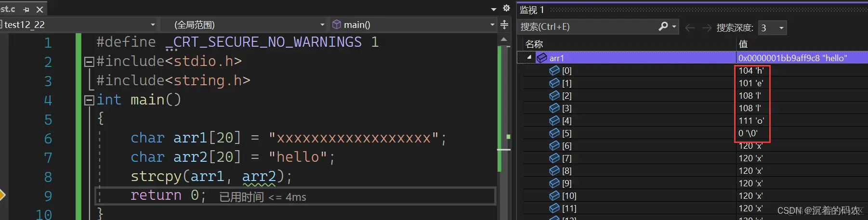
Task: Click the variable icon beside [10]
Action: point(554,196)
